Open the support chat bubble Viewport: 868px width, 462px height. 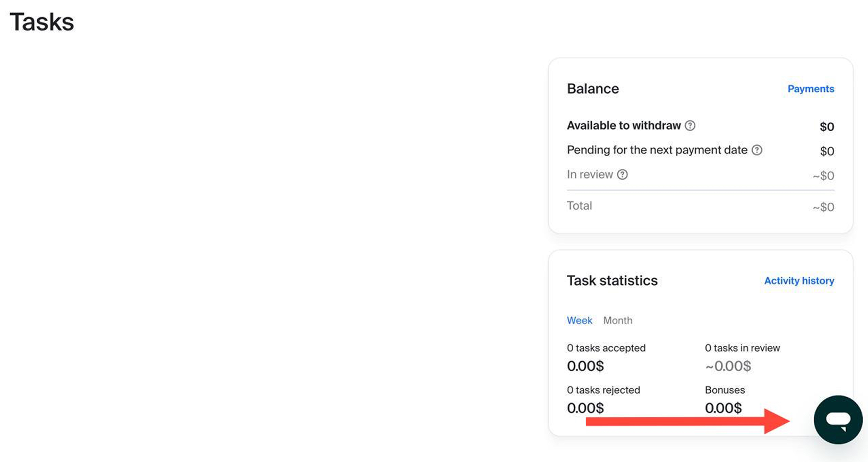[838, 420]
